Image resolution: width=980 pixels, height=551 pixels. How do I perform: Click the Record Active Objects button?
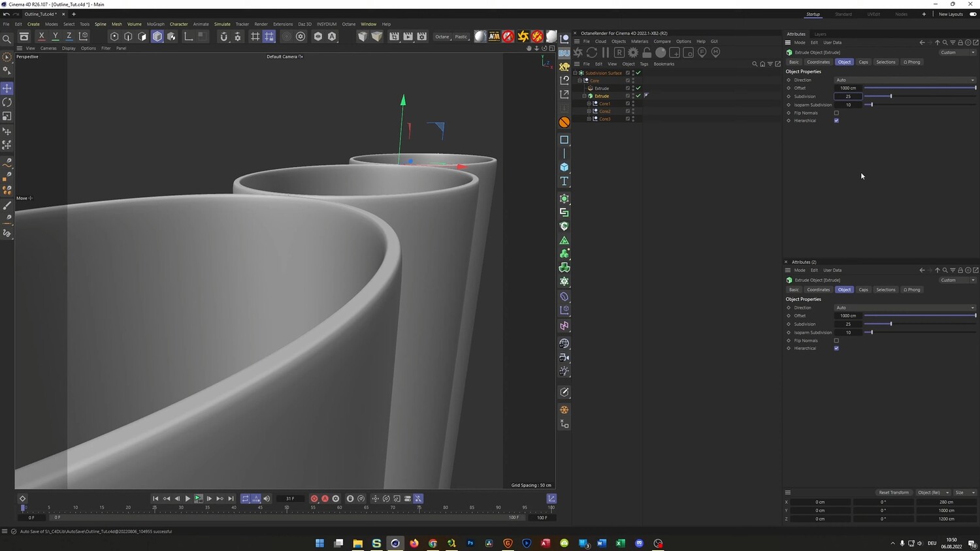(314, 499)
